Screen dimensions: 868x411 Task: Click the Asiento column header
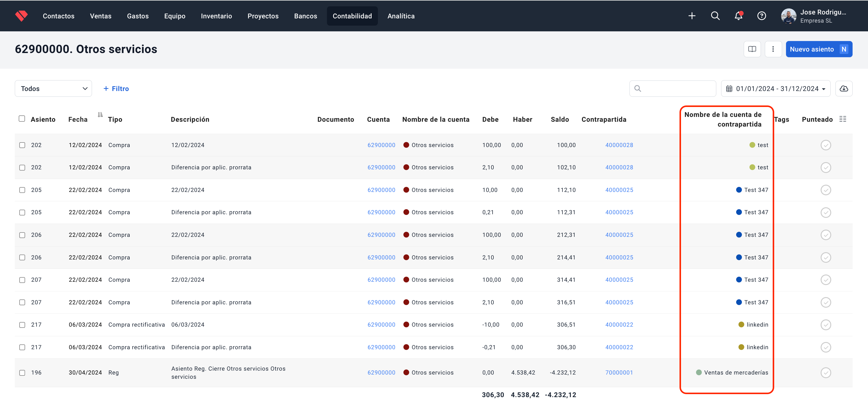[x=43, y=120]
